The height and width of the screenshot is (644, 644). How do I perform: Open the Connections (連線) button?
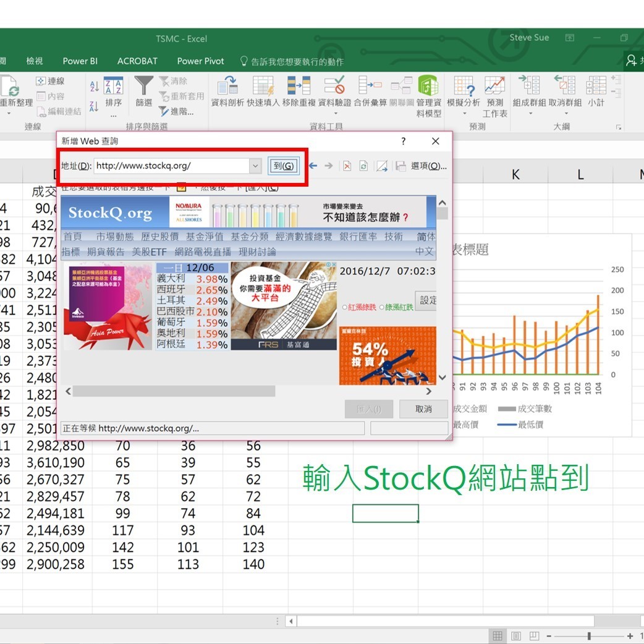coord(51,81)
